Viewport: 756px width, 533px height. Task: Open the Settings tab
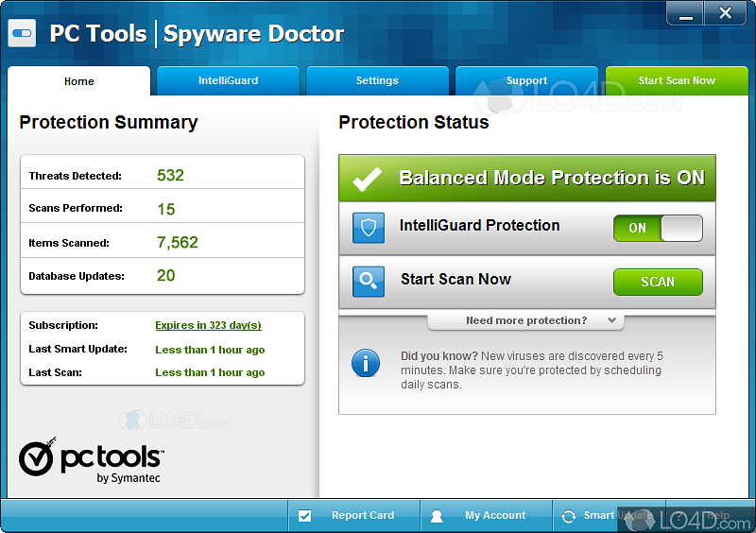click(x=377, y=81)
